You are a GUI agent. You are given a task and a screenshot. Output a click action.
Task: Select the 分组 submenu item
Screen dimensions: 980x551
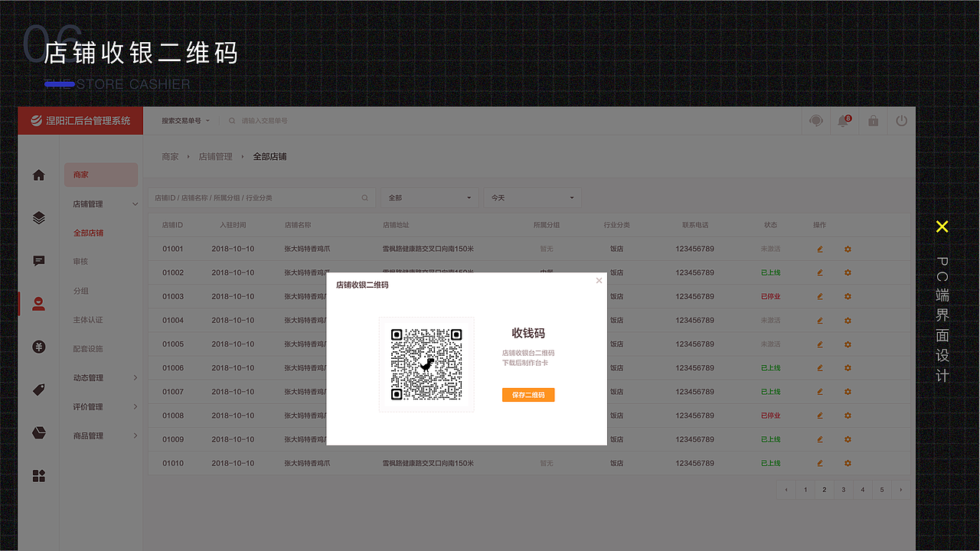(x=80, y=291)
